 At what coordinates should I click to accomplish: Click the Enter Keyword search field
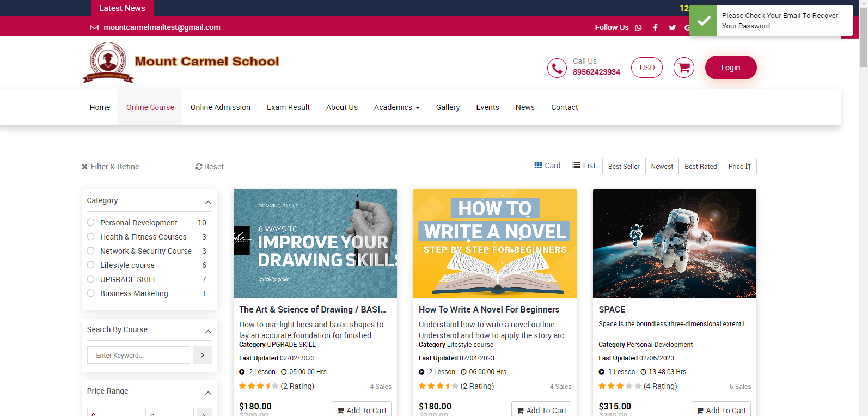[138, 355]
